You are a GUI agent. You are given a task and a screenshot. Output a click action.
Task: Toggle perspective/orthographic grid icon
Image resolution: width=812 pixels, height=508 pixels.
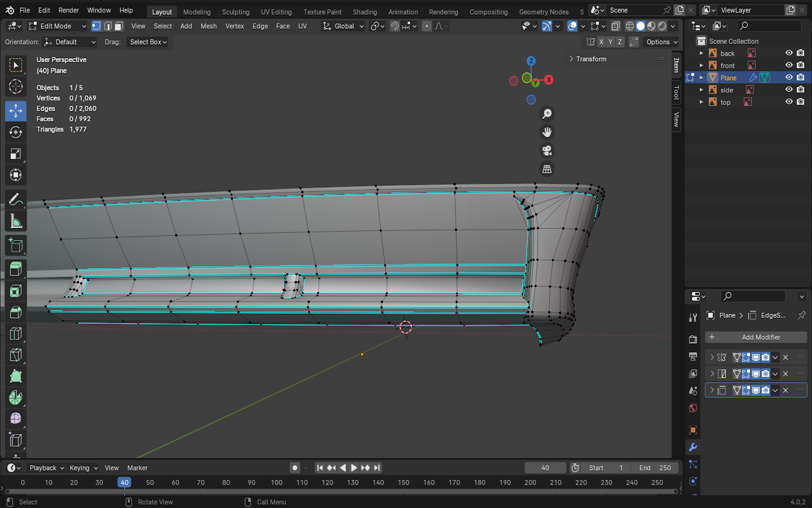tap(546, 169)
